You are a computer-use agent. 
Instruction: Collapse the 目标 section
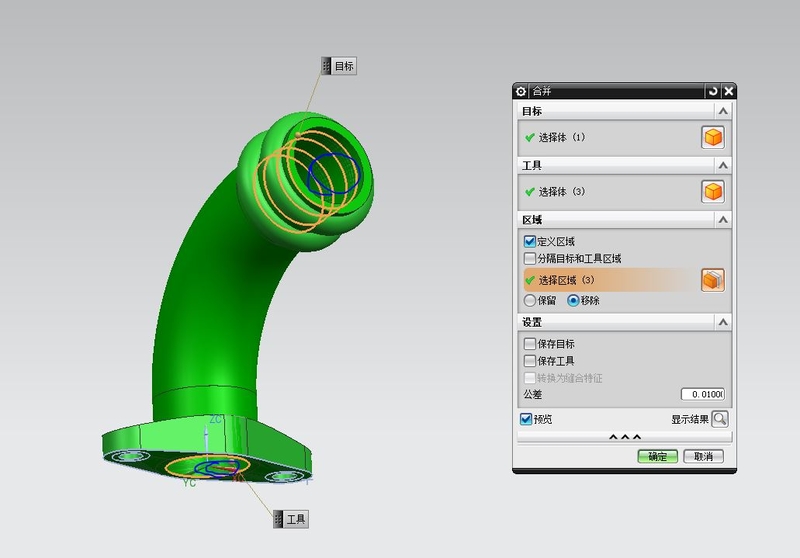point(722,111)
